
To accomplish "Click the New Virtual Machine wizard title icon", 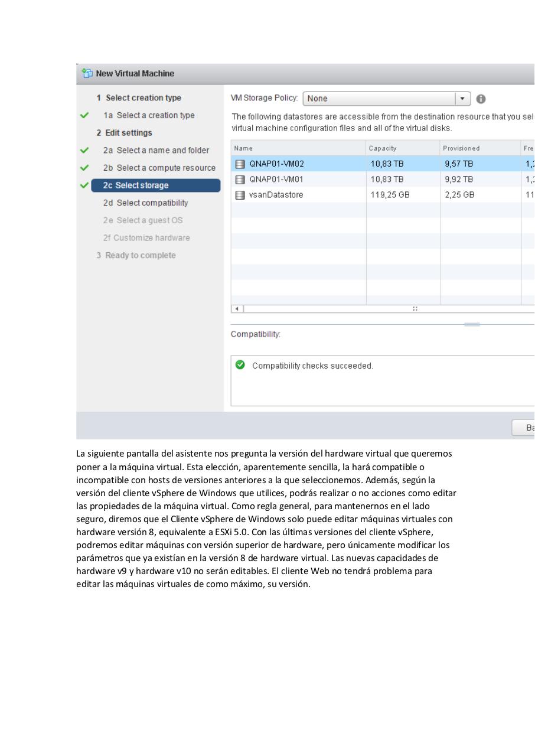I will click(x=86, y=73).
